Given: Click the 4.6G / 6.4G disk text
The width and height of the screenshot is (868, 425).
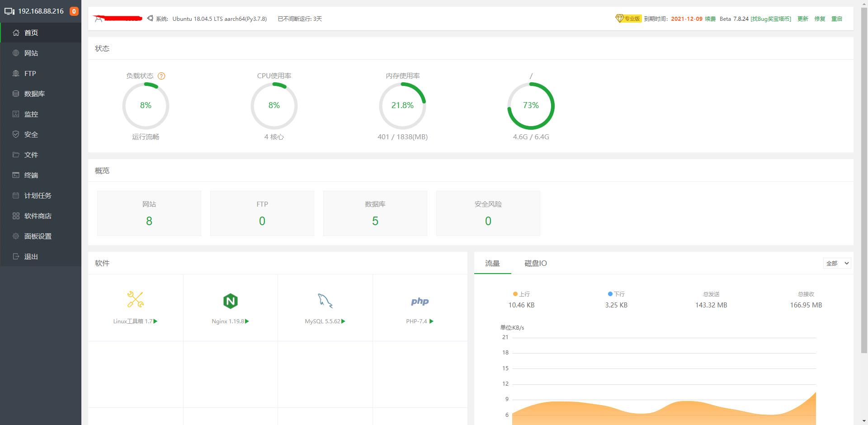Looking at the screenshot, I should pos(531,137).
